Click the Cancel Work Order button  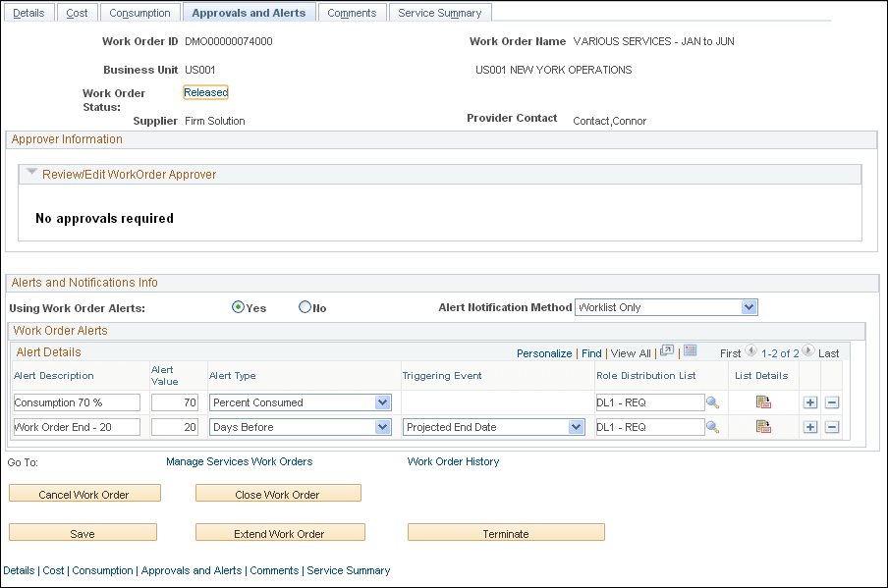coord(84,493)
